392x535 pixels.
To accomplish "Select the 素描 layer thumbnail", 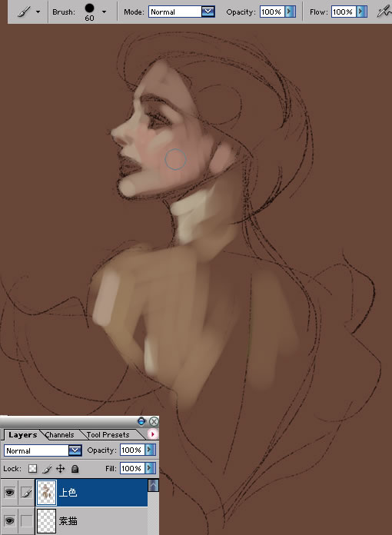I will (46, 520).
